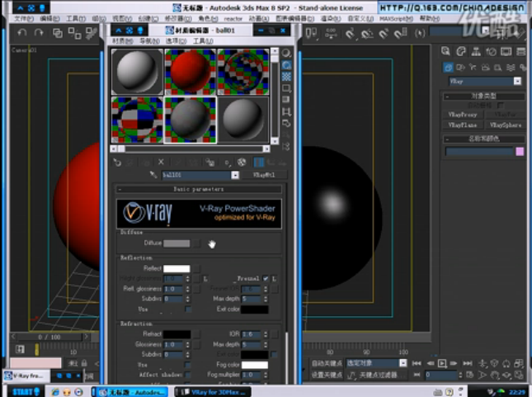Click Video Color Check icon in material editor
The width and height of the screenshot is (532, 397).
click(x=286, y=100)
